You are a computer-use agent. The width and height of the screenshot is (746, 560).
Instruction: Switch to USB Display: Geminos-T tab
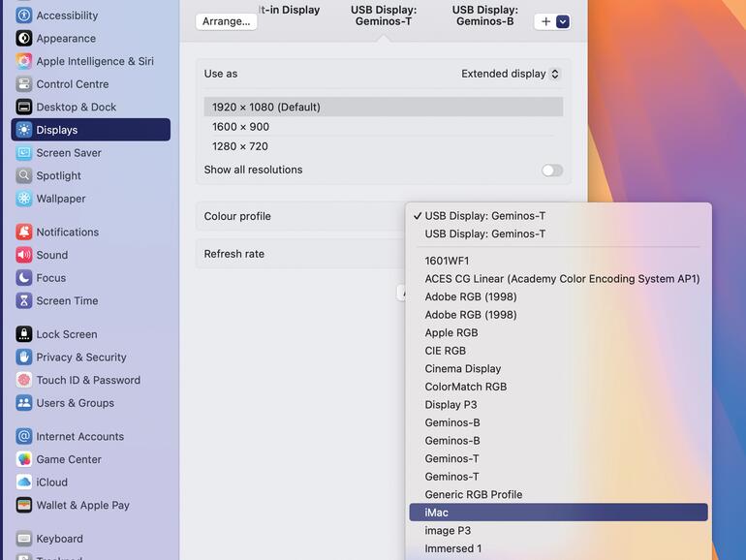pyautogui.click(x=384, y=16)
